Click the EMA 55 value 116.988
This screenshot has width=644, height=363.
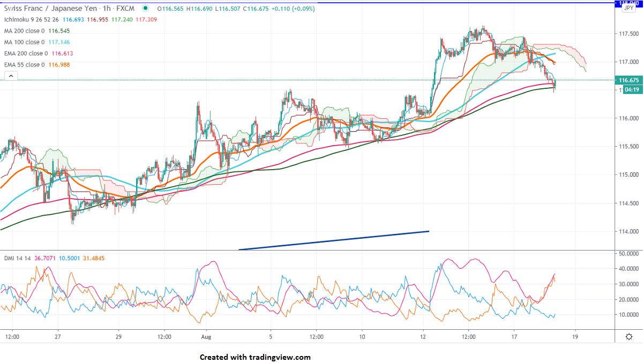59,64
